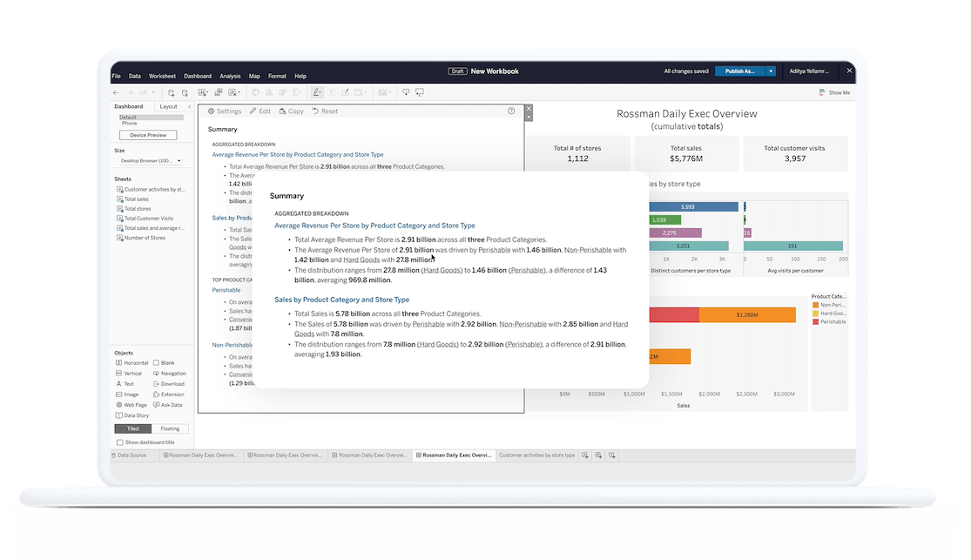Image resolution: width=971 pixels, height=560 pixels.
Task: Click the presentation mode icon
Action: pyautogui.click(x=419, y=92)
